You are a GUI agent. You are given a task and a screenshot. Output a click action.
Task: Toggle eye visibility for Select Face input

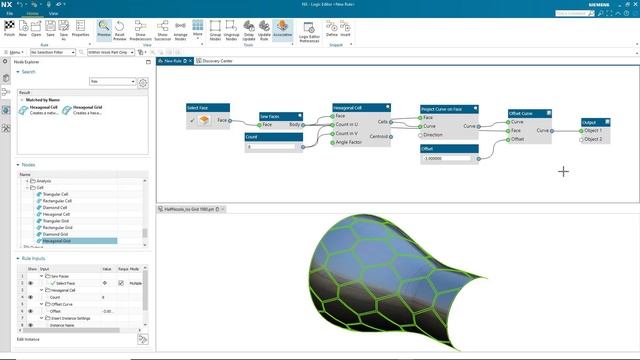tap(31, 283)
